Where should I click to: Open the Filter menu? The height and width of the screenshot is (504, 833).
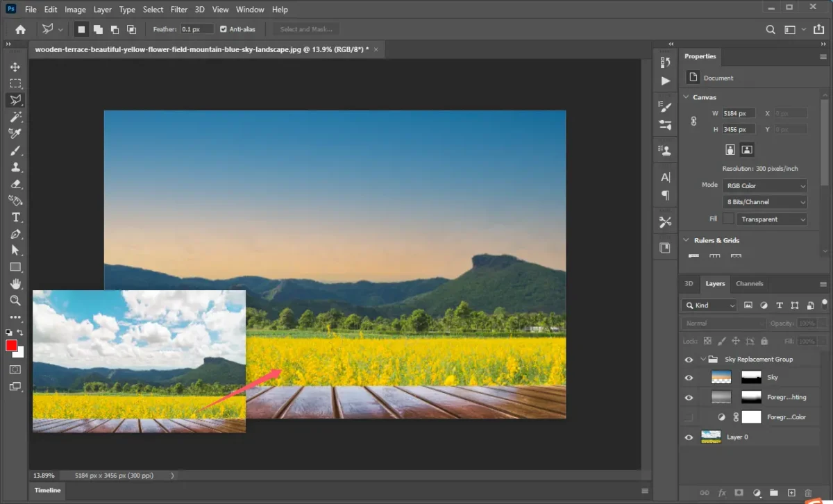tap(179, 10)
